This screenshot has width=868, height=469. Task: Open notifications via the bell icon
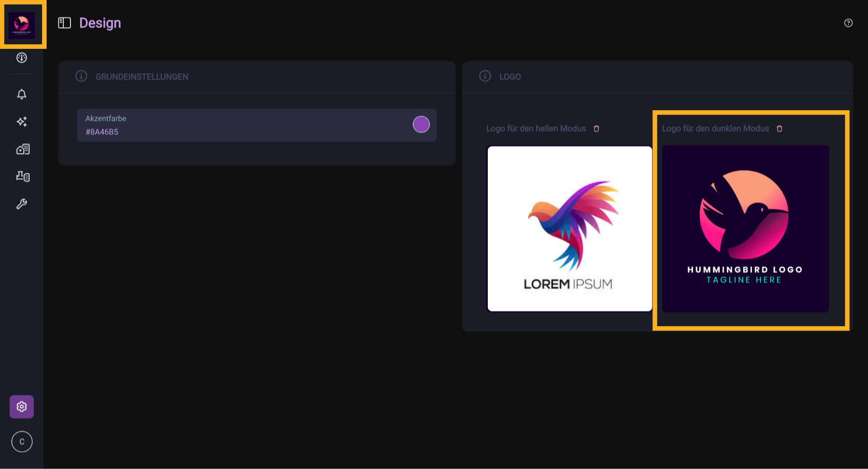click(22, 94)
